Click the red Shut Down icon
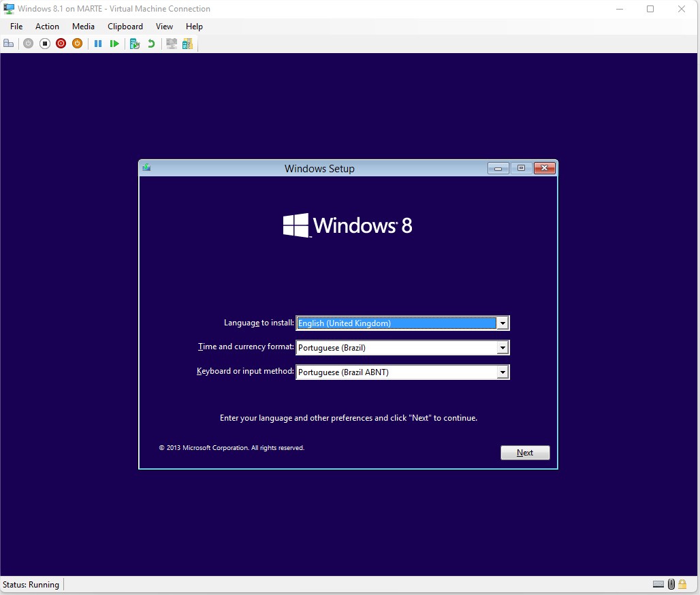 pos(61,44)
